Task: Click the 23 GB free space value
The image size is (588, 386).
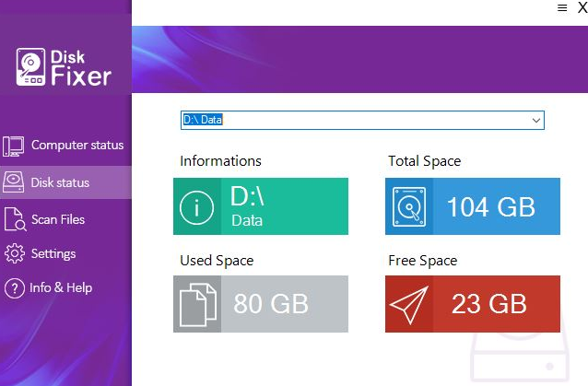Action: (x=489, y=304)
